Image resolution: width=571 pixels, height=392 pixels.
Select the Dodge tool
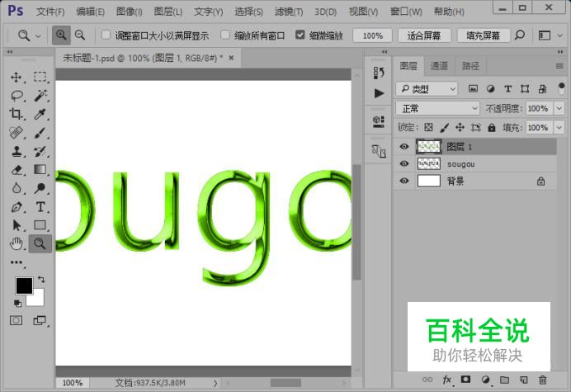pos(40,188)
